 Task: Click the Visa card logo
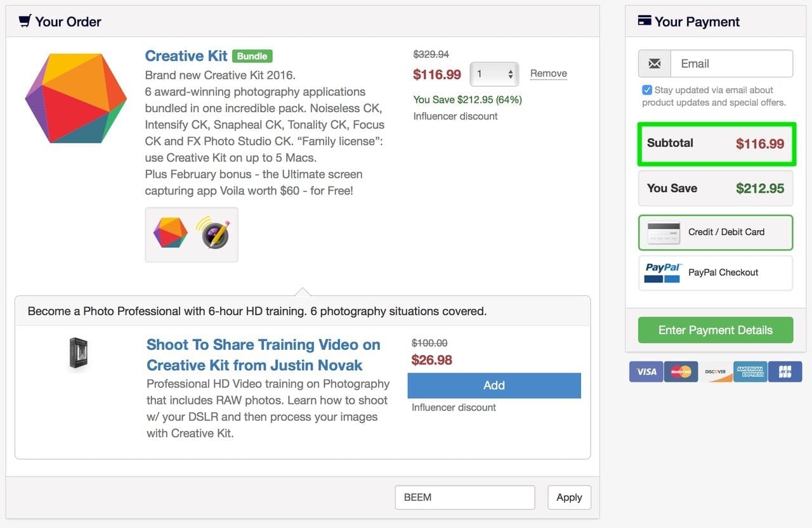point(646,371)
